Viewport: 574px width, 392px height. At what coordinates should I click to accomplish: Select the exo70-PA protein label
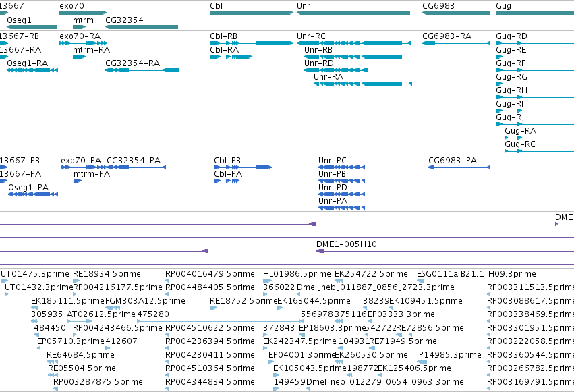tap(81, 161)
